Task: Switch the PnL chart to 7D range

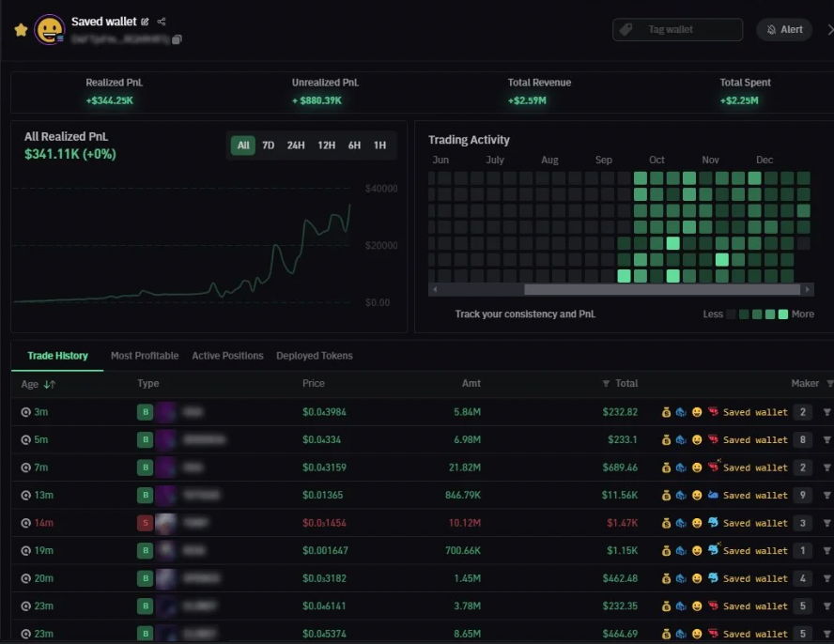Action: [269, 146]
